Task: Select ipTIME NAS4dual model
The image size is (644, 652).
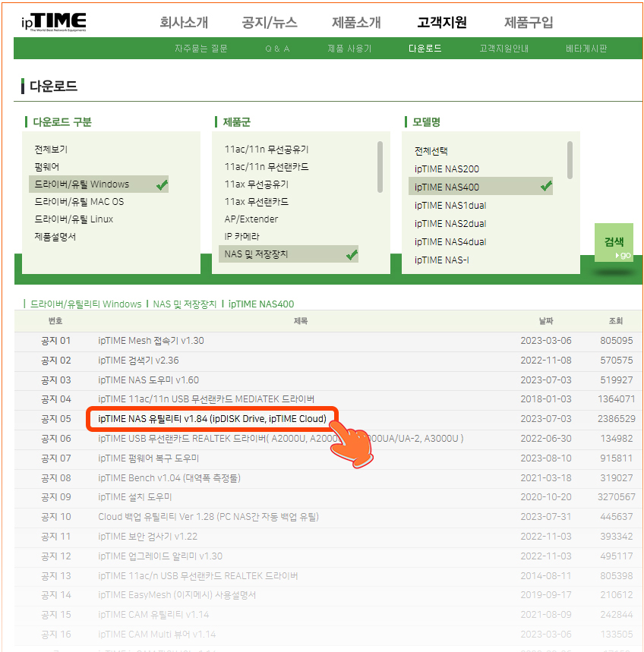Action: pos(450,242)
